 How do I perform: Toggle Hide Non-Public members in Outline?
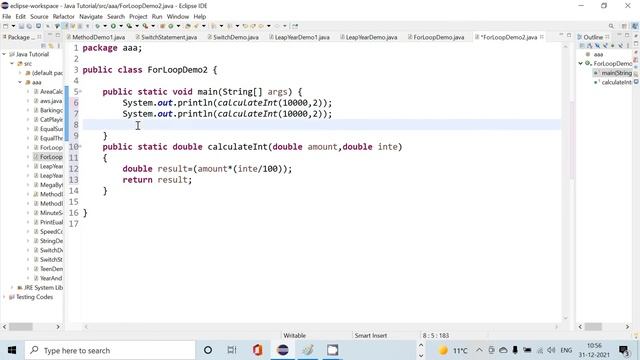pos(612,45)
